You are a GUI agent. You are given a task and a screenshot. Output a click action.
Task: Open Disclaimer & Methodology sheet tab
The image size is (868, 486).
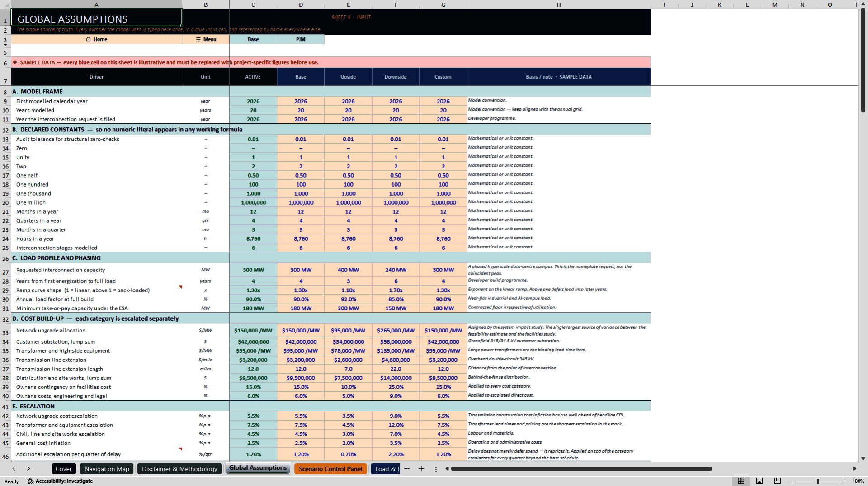pos(179,469)
